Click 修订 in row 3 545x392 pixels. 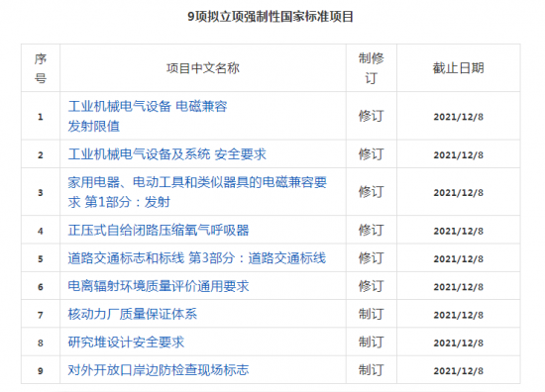coord(372,192)
